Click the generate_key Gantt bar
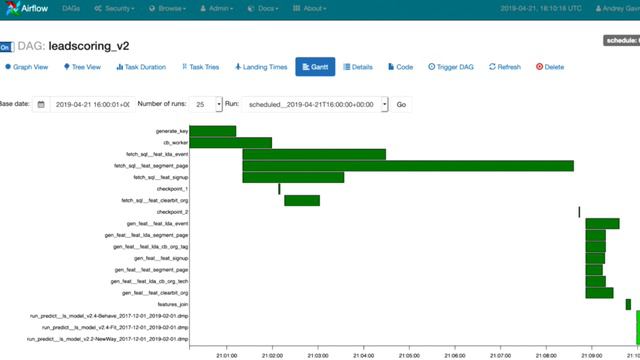Viewport: 640px width, 360px height. (213, 131)
